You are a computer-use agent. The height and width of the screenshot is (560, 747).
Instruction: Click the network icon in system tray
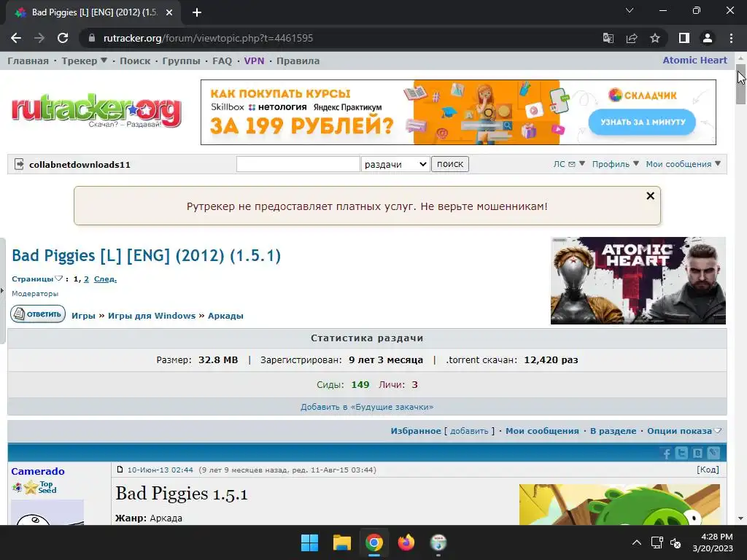657,542
